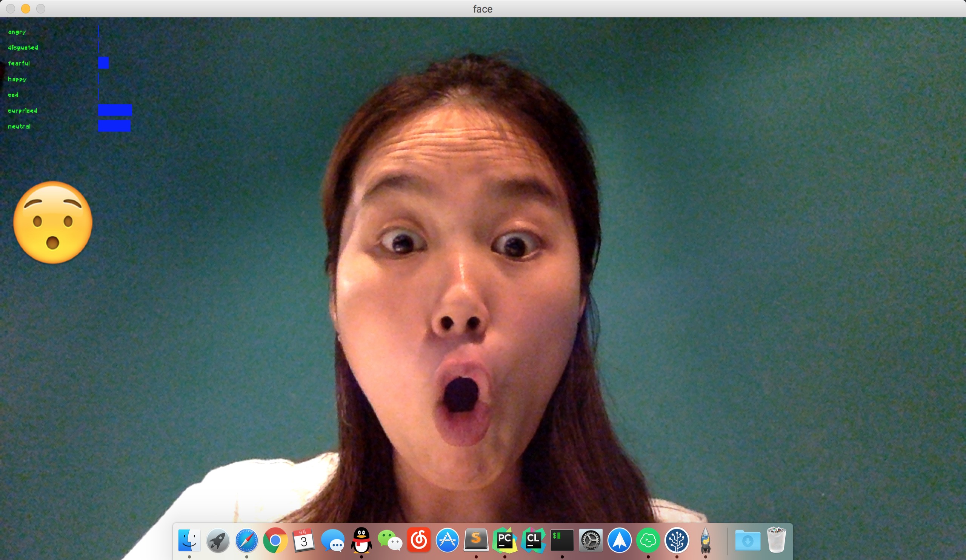Screen dimensions: 966x560
Task: Open the Terminal app icon
Action: coord(562,540)
